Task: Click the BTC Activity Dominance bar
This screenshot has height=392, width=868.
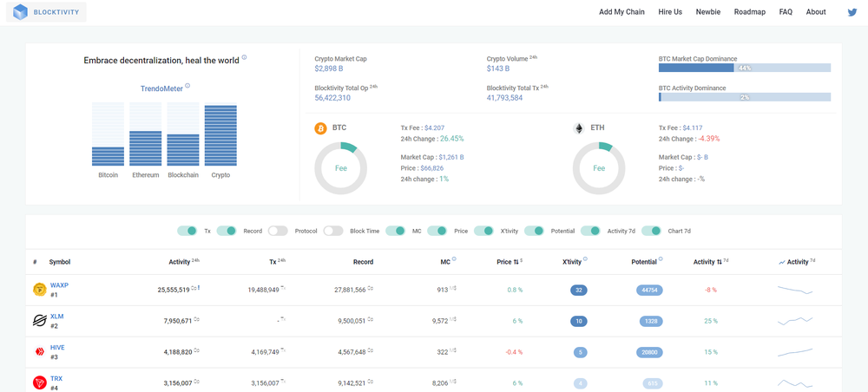Action: tap(745, 97)
